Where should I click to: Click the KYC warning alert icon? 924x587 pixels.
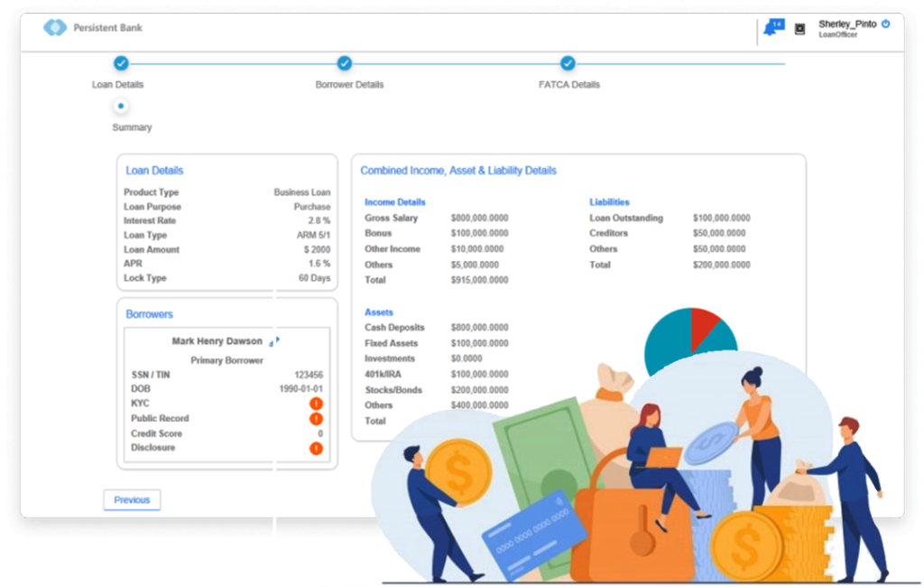click(316, 404)
